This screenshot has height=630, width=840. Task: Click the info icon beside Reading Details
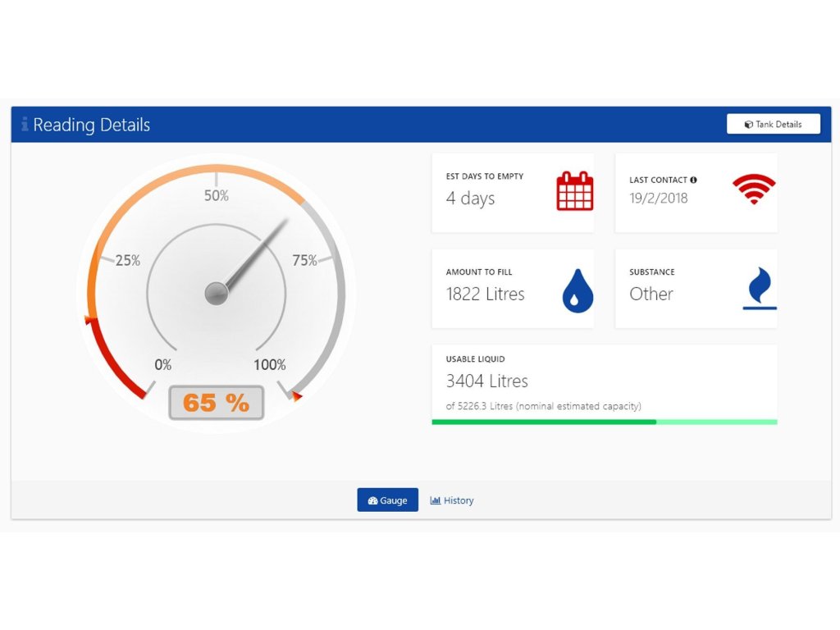(x=25, y=124)
